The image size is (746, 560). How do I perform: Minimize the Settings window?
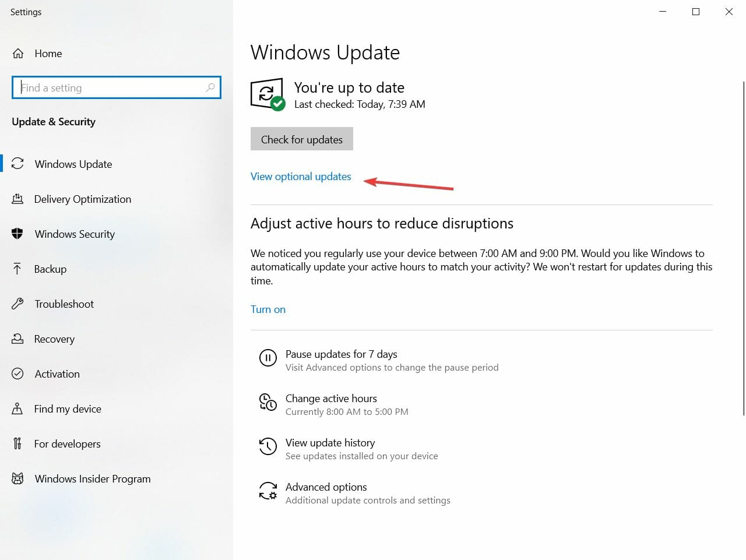[663, 12]
